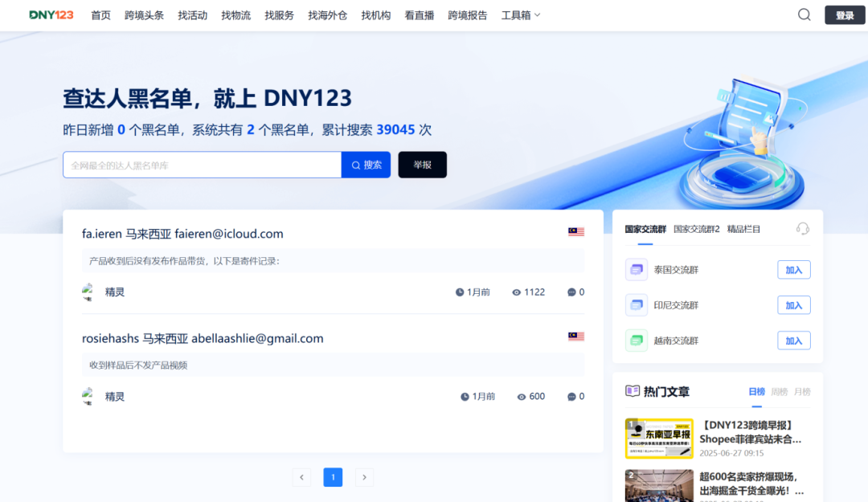Select 月榜 ranking tab

(x=802, y=392)
